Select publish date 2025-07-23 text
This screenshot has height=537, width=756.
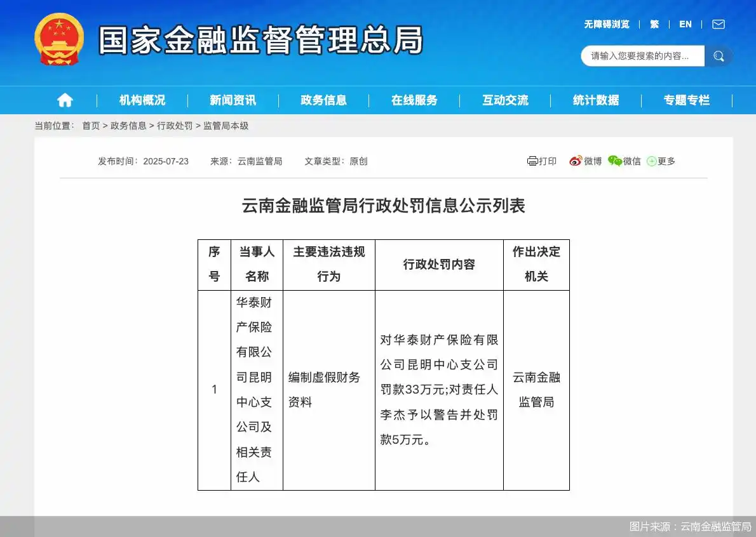[x=166, y=161]
